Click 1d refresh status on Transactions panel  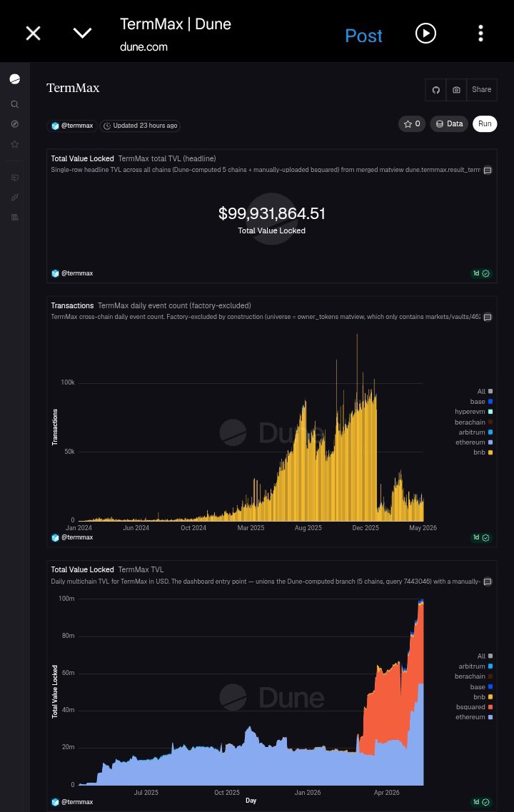point(481,537)
